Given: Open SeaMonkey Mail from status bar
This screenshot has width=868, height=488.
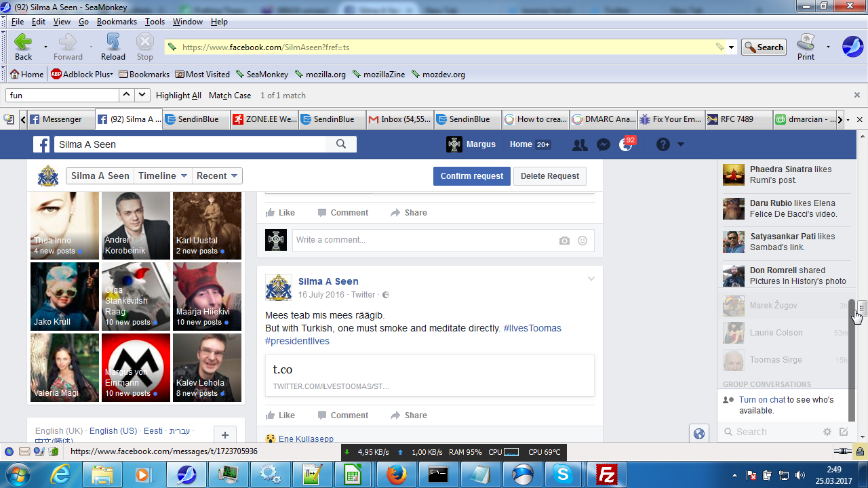Looking at the screenshot, I should coord(24,451).
